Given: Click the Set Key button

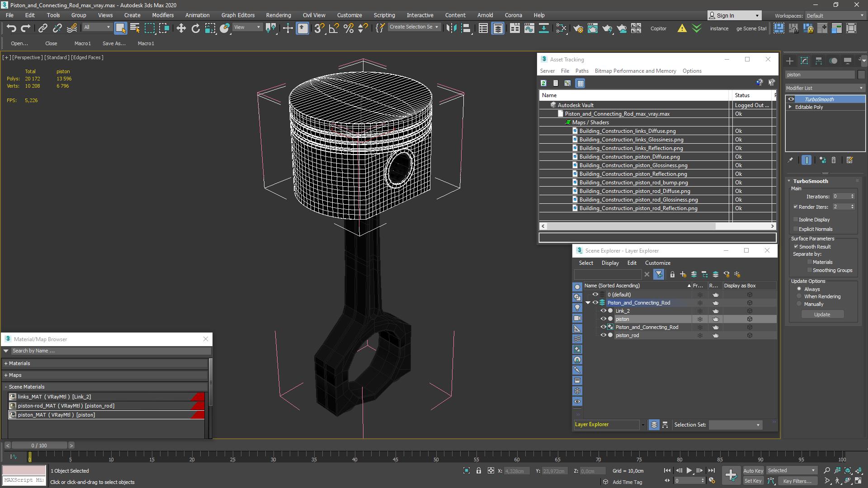Looking at the screenshot, I should (x=753, y=481).
